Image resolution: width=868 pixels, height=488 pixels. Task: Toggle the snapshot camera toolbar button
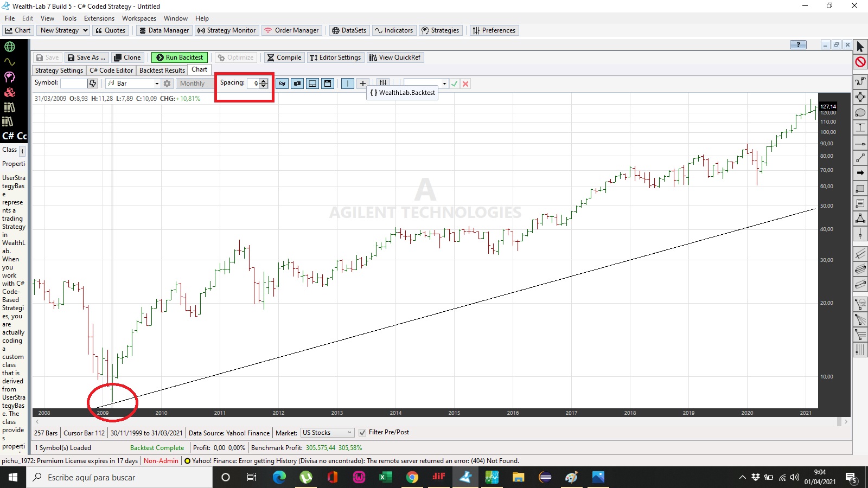(x=297, y=84)
